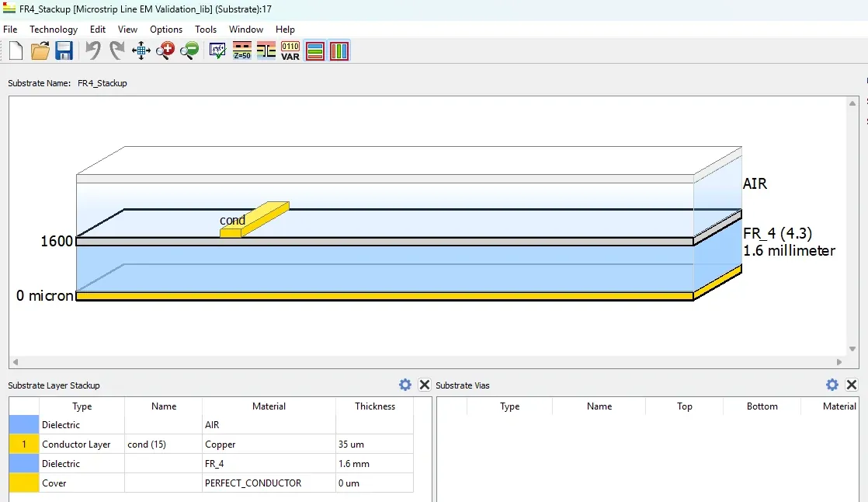Select the Copper material cell
This screenshot has width=868, height=502.
point(269,444)
